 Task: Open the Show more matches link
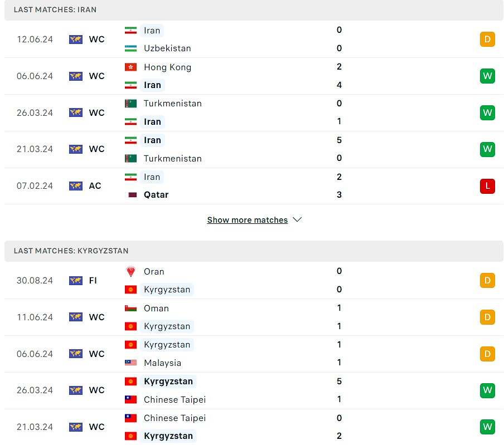tap(247, 220)
